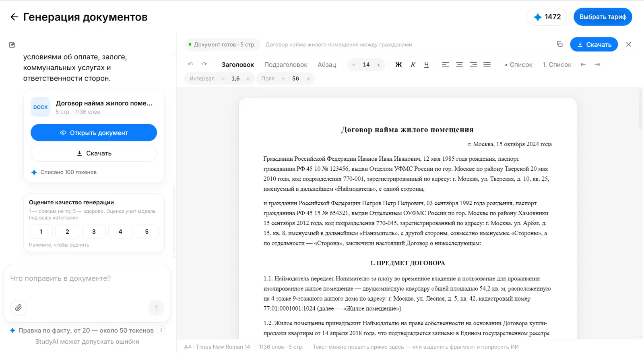Open the 1472 token balance indicator
The width and height of the screenshot is (644, 353).
(x=547, y=17)
